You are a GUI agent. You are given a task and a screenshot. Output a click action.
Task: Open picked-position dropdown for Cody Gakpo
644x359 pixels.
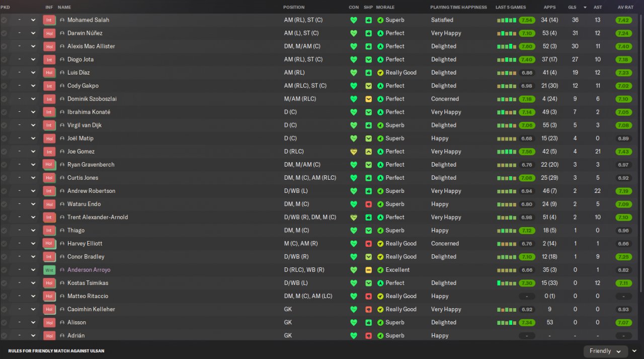pyautogui.click(x=33, y=86)
